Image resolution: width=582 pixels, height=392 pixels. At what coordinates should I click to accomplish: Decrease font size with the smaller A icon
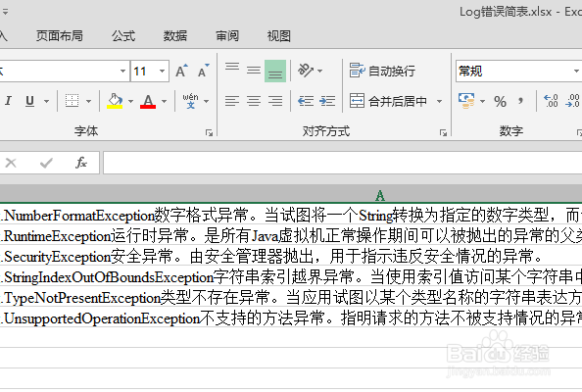pos(203,71)
